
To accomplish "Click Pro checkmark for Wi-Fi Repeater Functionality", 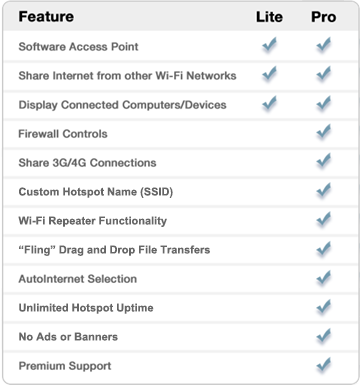I will point(323,219).
